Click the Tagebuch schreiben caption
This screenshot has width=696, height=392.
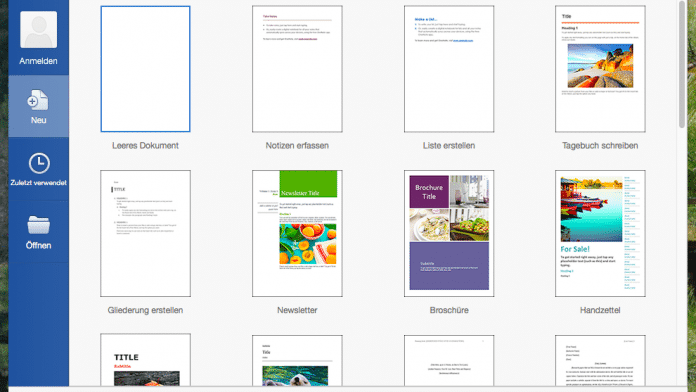600,146
